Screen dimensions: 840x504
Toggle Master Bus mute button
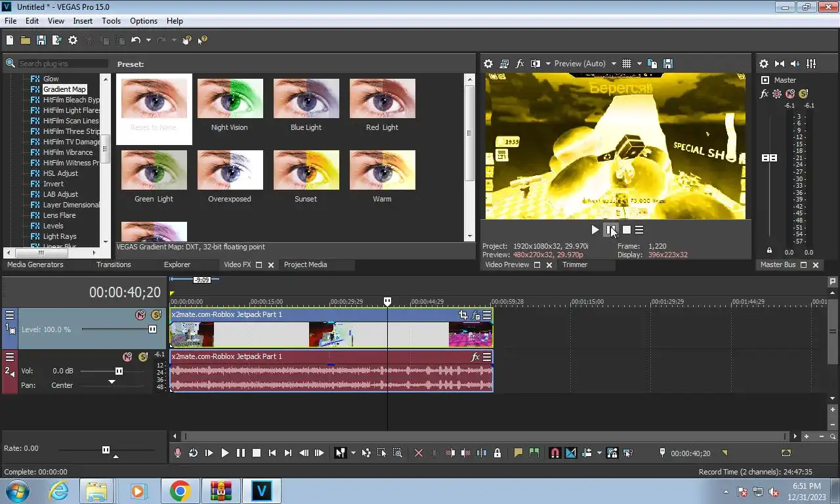pyautogui.click(x=790, y=94)
